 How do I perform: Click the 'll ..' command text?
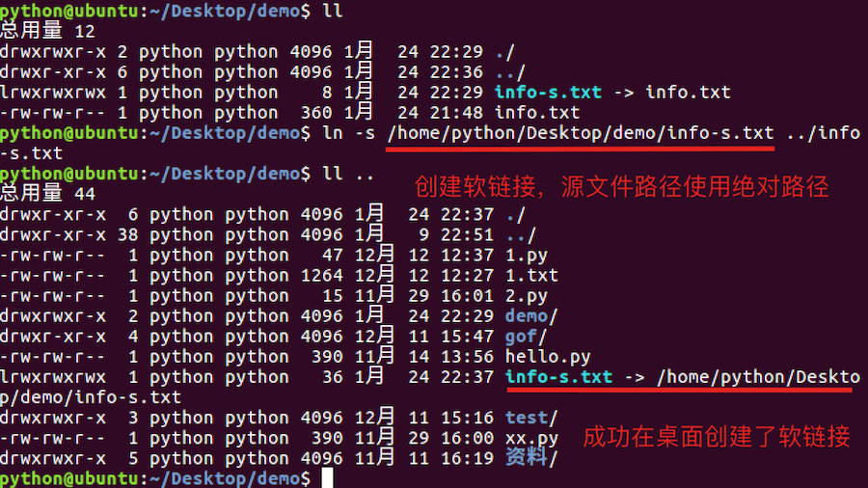(347, 174)
